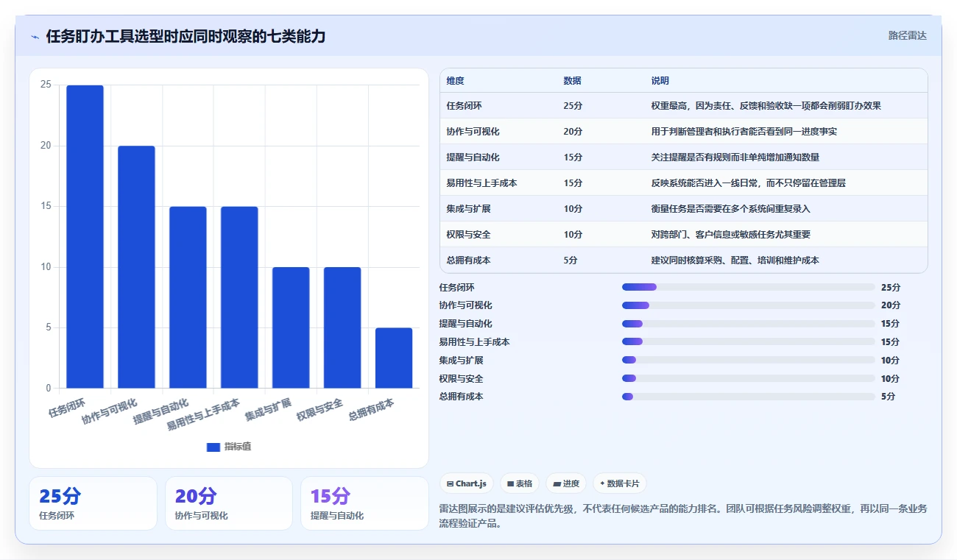This screenshot has height=560, width=957.
Task: Open the 20分 协作与可视化 data card
Action: click(x=229, y=503)
